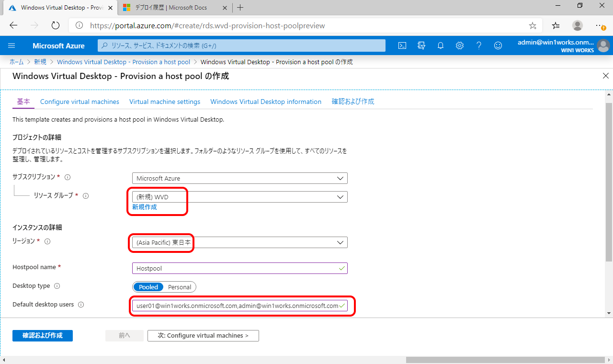Click the Azure search box
The width and height of the screenshot is (613, 364).
pyautogui.click(x=242, y=45)
